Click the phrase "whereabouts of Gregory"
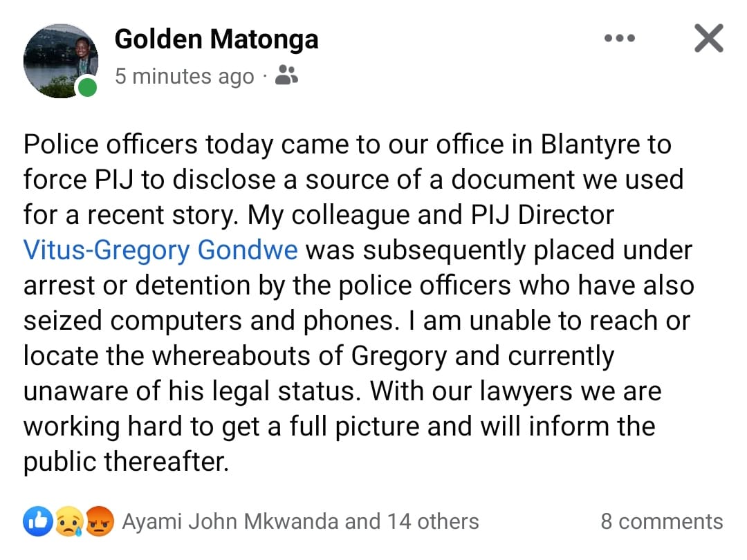 (299, 356)
